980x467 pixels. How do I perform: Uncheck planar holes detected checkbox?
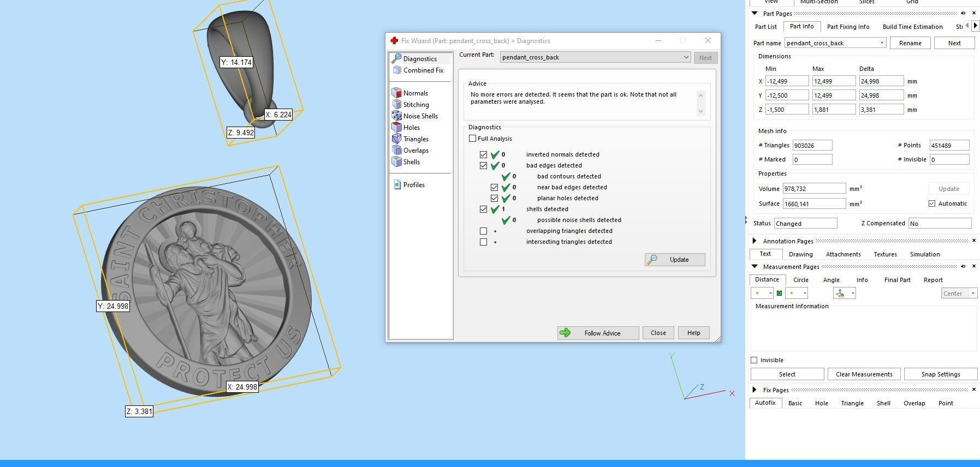point(495,199)
